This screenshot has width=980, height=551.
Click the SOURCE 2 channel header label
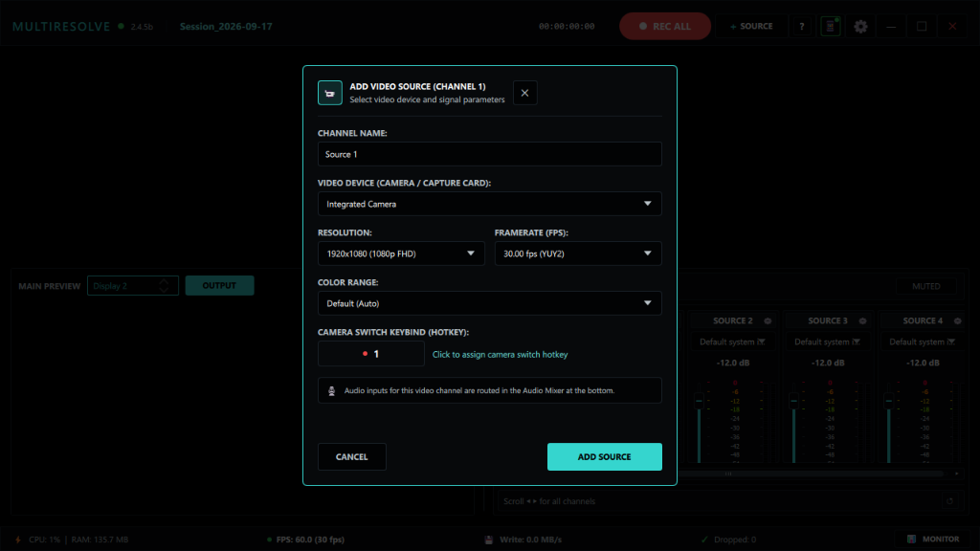732,321
